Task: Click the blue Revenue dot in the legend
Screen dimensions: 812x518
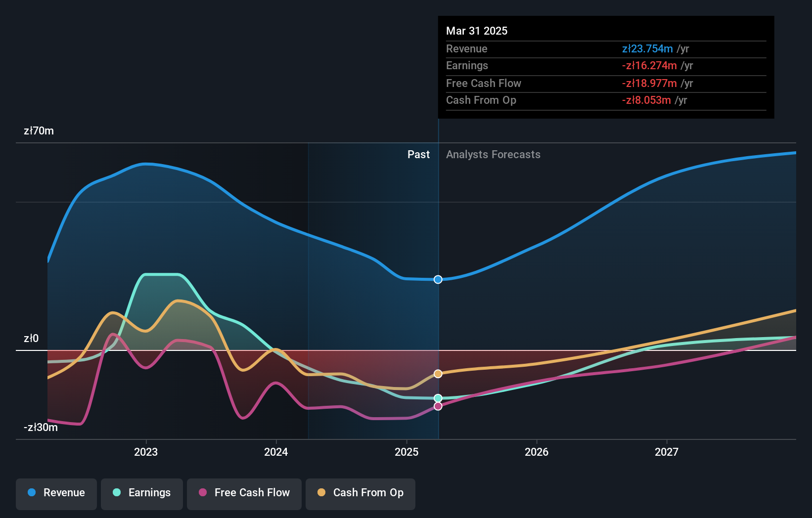Action: pyautogui.click(x=31, y=493)
